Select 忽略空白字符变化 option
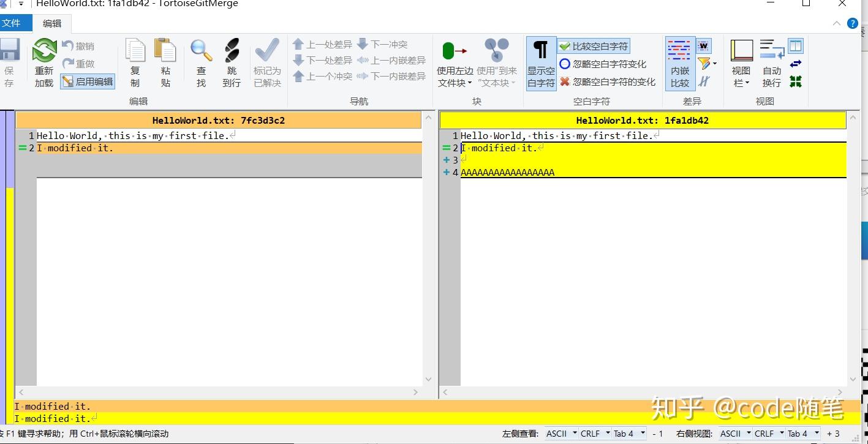The height and width of the screenshot is (444, 868). click(603, 64)
